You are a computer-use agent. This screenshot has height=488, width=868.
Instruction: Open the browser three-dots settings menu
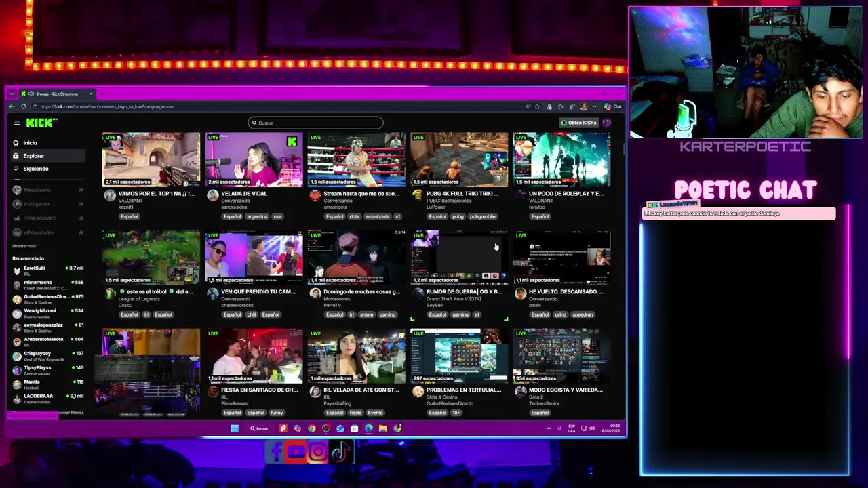[595, 106]
